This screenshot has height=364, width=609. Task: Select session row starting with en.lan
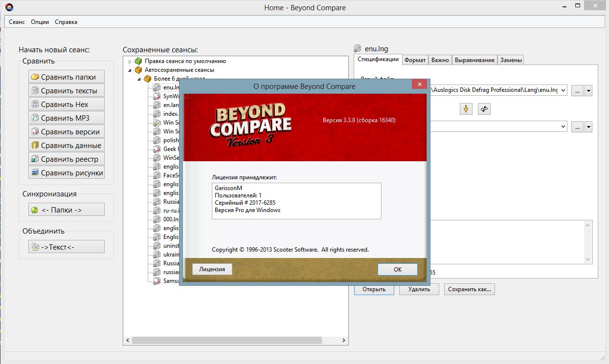coord(166,105)
